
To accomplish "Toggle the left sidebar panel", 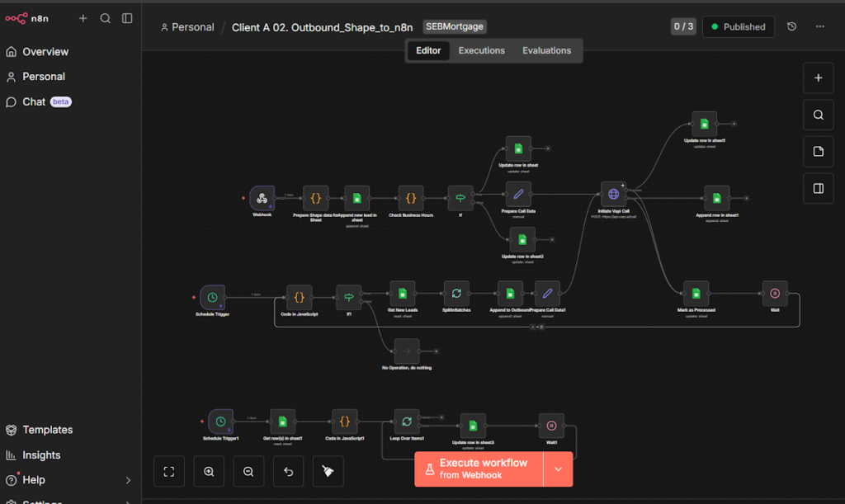I will point(127,18).
